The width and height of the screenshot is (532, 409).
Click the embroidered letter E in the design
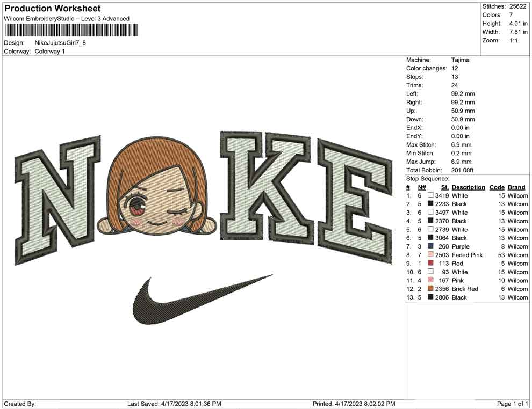355,201
